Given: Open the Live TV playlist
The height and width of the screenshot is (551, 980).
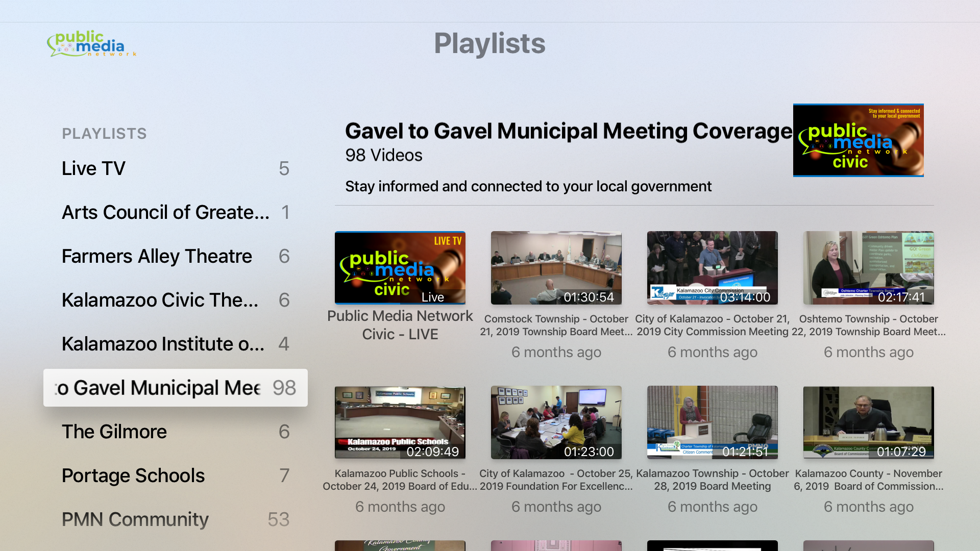Looking at the screenshot, I should tap(176, 168).
